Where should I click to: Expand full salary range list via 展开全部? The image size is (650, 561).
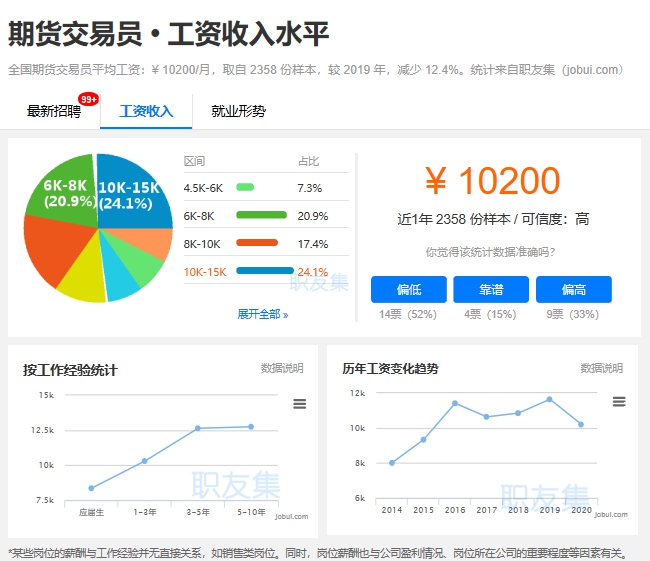(x=262, y=314)
